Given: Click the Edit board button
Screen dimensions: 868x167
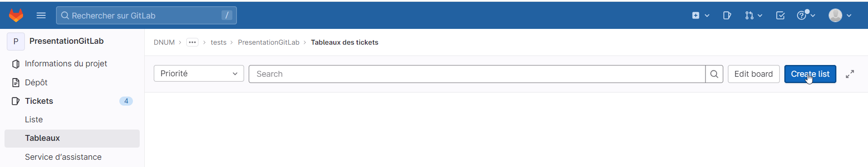Looking at the screenshot, I should pyautogui.click(x=754, y=74).
